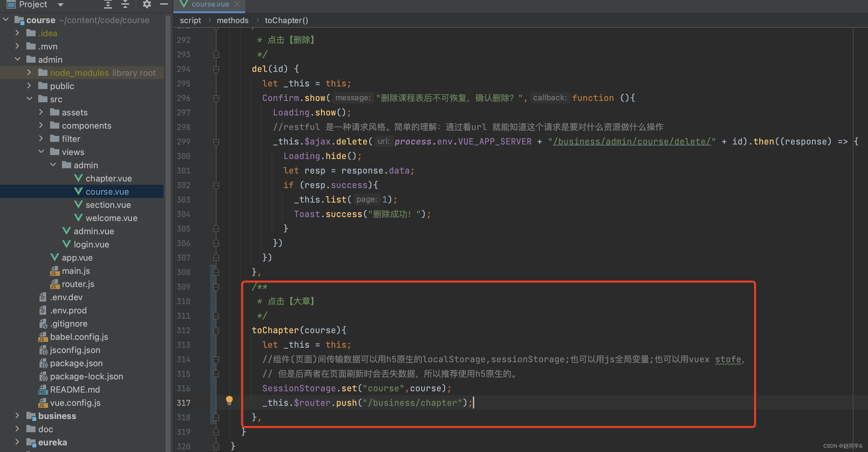Toggle fold marker at line 294
The image size is (868, 452).
(x=216, y=69)
